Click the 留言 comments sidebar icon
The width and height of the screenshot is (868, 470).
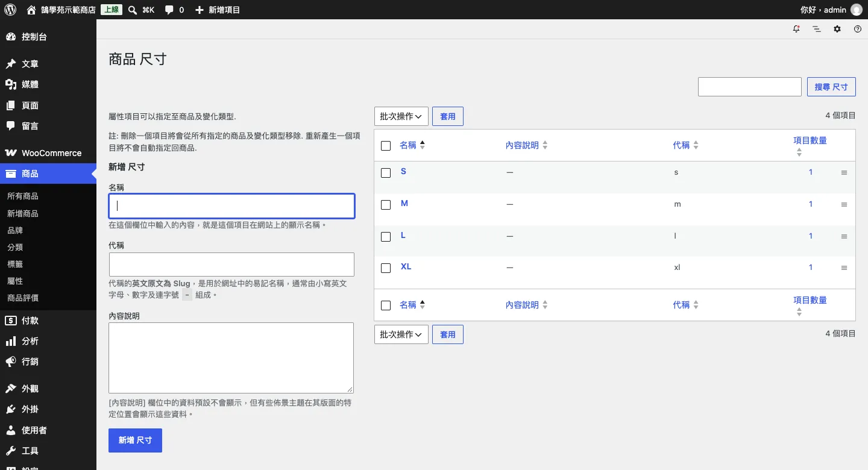pyautogui.click(x=11, y=126)
